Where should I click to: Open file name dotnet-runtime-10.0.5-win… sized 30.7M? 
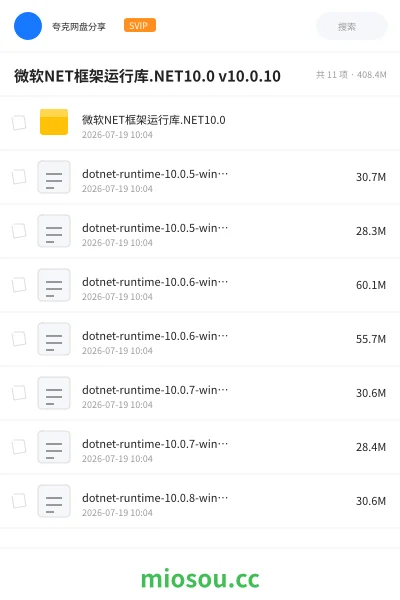pyautogui.click(x=155, y=174)
